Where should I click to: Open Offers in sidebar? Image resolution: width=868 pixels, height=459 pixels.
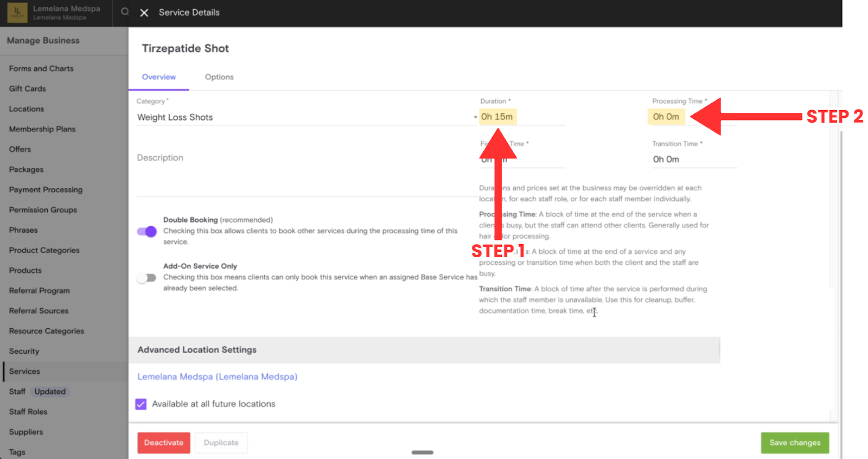[x=20, y=149]
